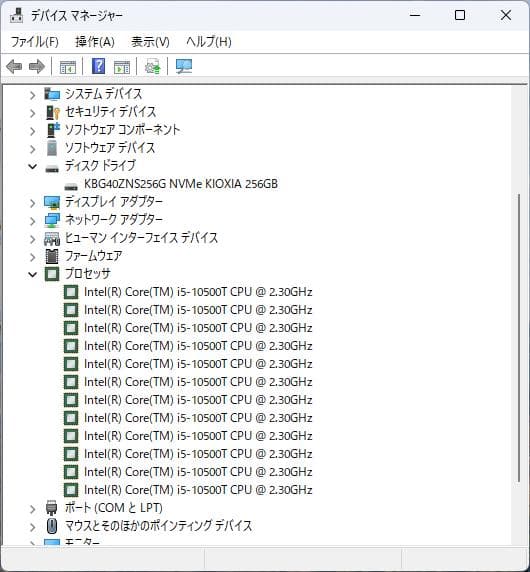Click the Device Manager title bar icon

(x=16, y=15)
